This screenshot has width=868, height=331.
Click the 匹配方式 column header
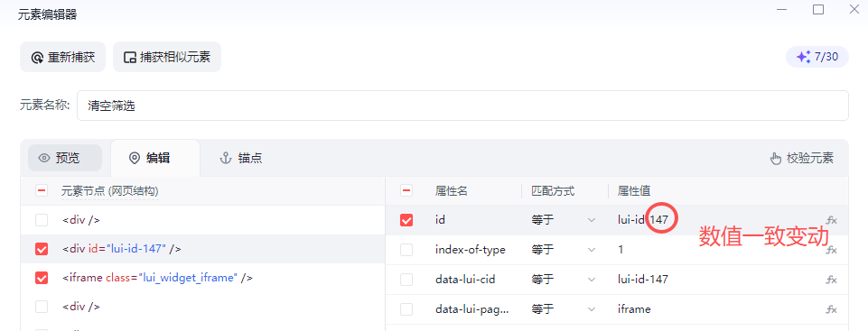click(x=553, y=191)
